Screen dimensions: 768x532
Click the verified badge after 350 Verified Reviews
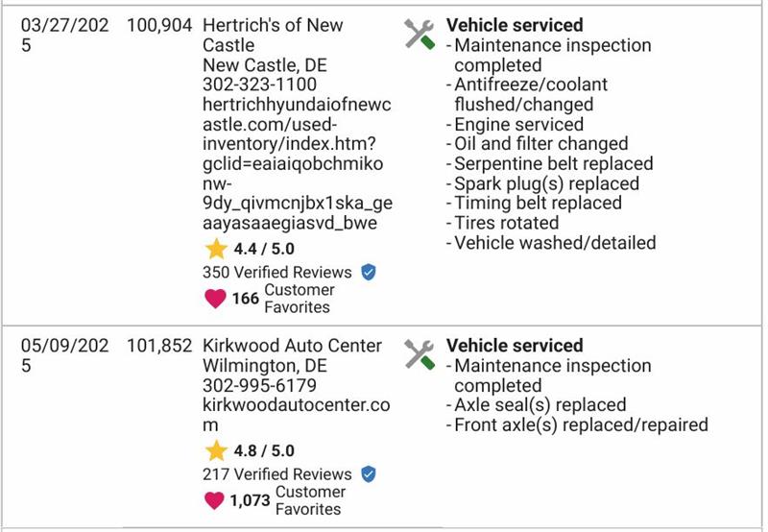pyautogui.click(x=369, y=273)
